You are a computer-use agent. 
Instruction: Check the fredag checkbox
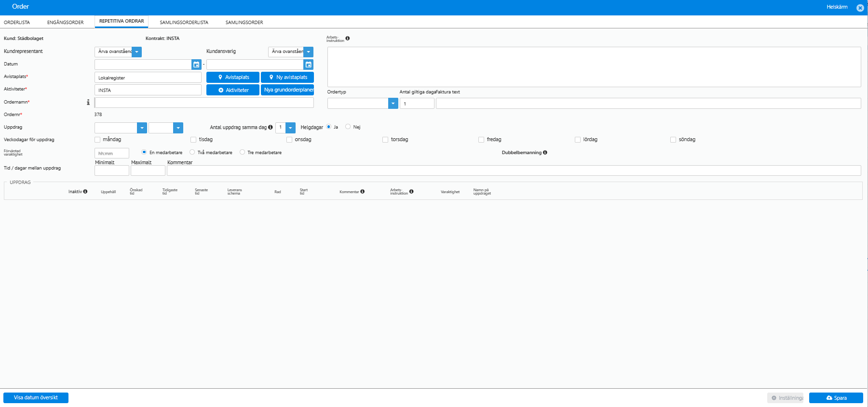coord(481,140)
